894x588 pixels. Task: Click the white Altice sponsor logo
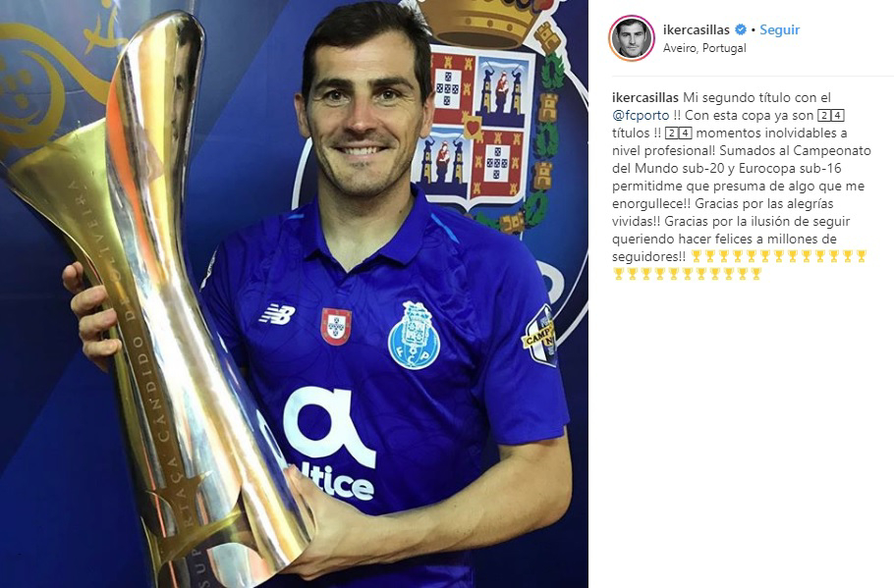click(x=329, y=444)
